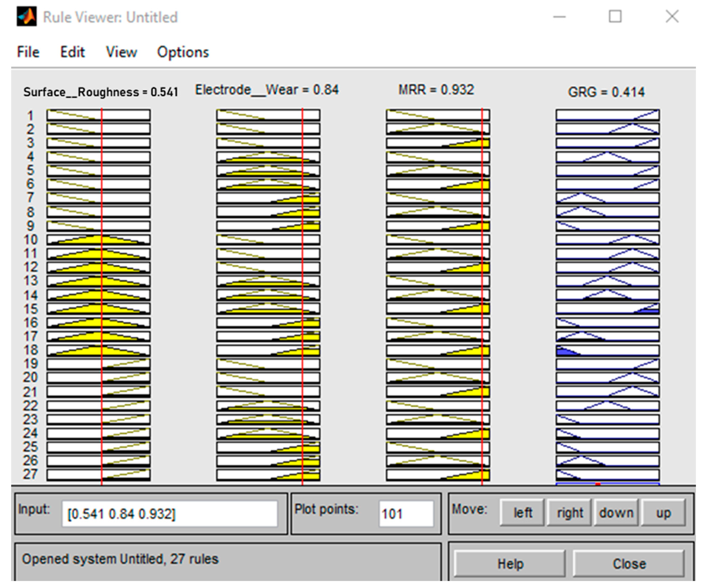Click rule 18's blue GRG output plot

point(607,351)
